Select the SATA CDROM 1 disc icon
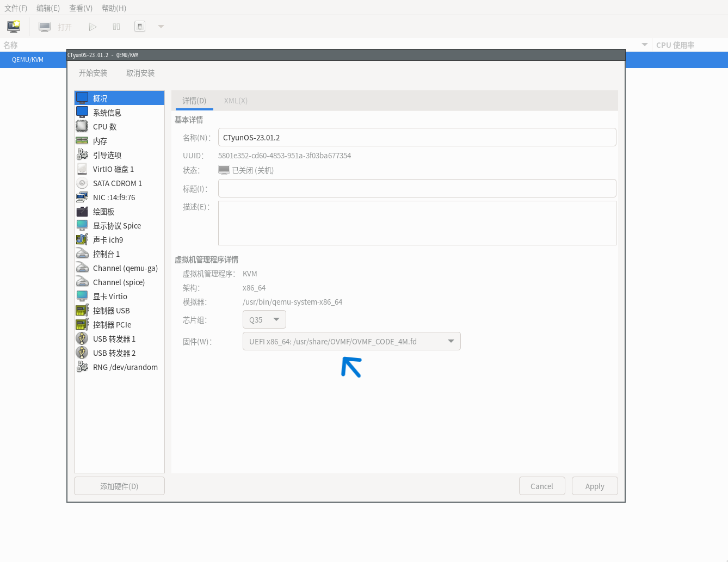728x562 pixels. (x=82, y=183)
